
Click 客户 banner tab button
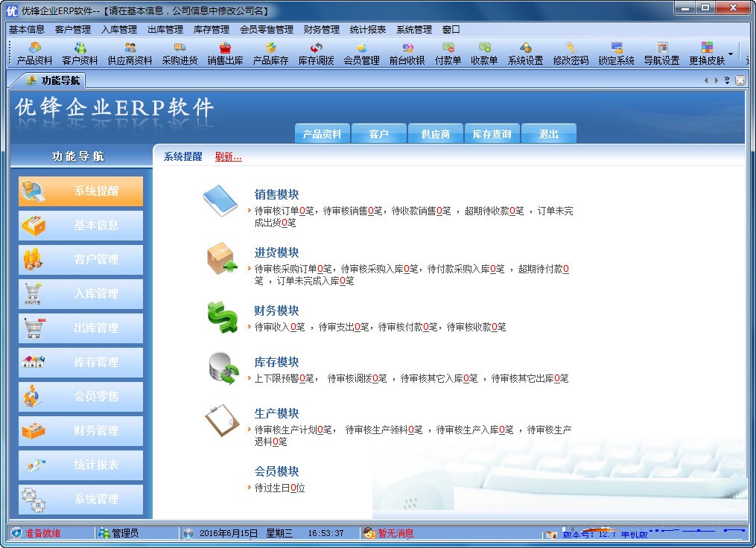click(x=378, y=134)
